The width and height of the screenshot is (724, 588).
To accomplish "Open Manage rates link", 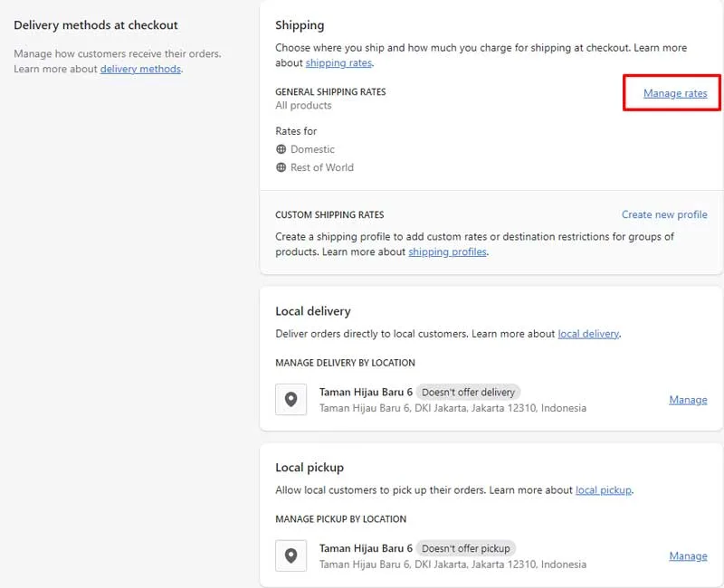I will coord(675,93).
